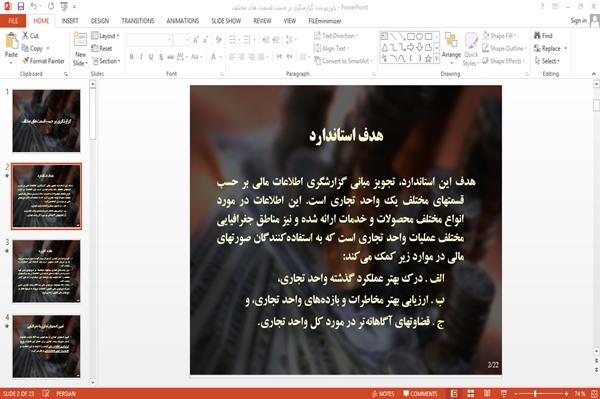Activate the Format Painter brush
The image size is (600, 399).
(x=43, y=61)
